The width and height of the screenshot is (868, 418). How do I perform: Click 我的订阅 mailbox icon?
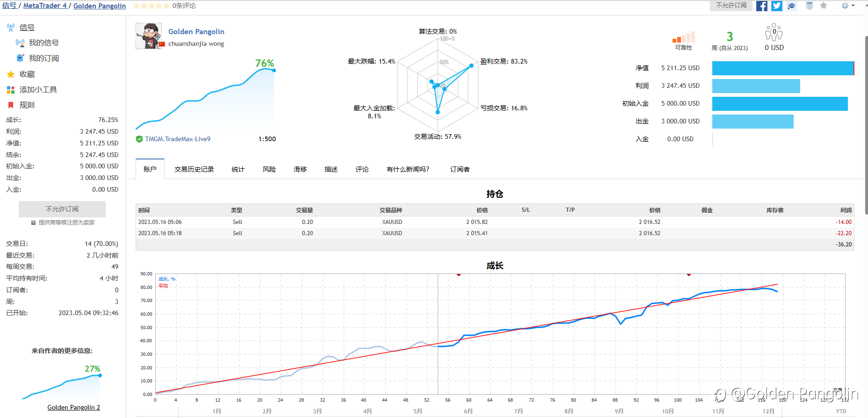[x=20, y=58]
